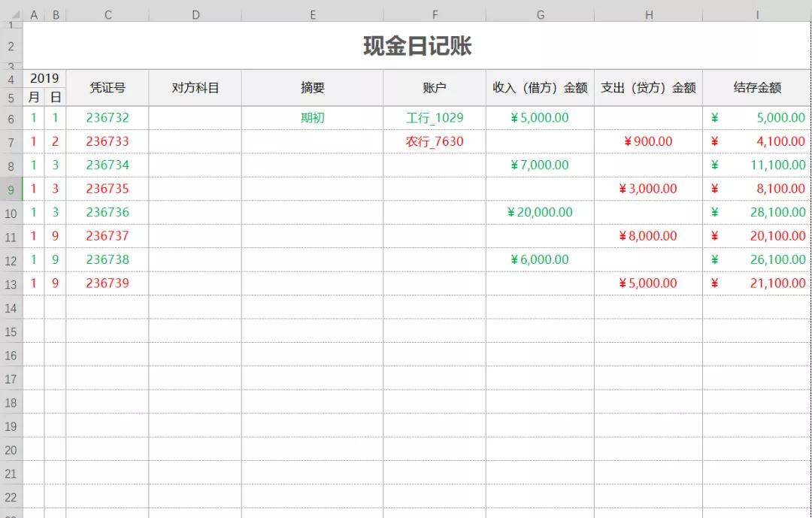The height and width of the screenshot is (518, 812).
Task: Select column header I
Action: point(758,14)
